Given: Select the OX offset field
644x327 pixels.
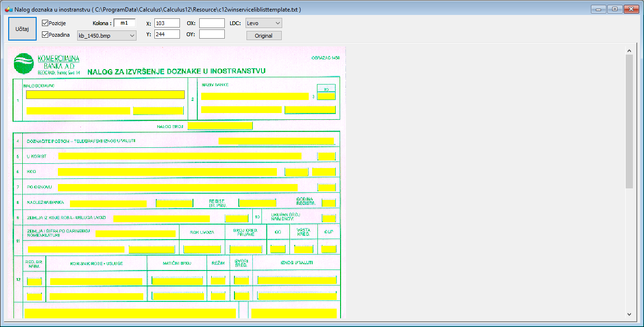Looking at the screenshot, I should click(x=212, y=23).
